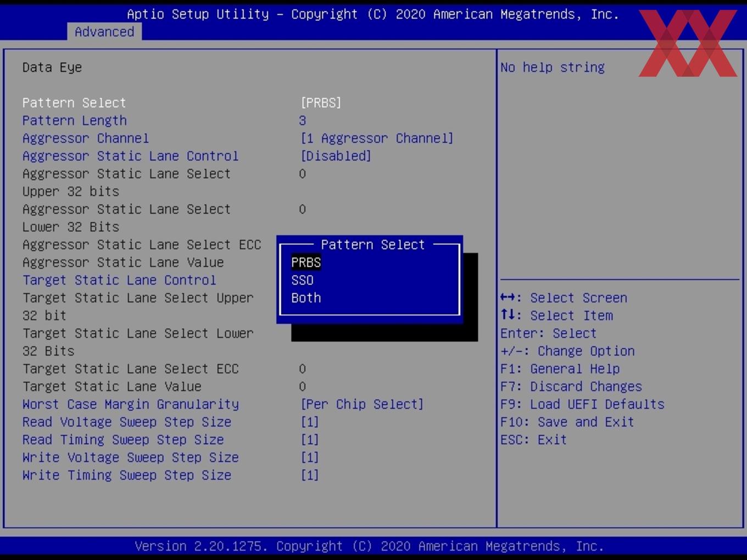Click the Enter: Select hint

548,333
